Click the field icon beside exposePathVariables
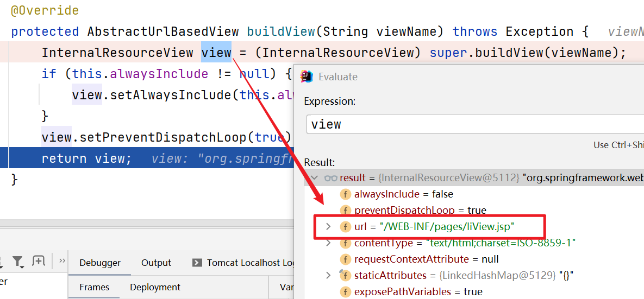 pyautogui.click(x=345, y=292)
